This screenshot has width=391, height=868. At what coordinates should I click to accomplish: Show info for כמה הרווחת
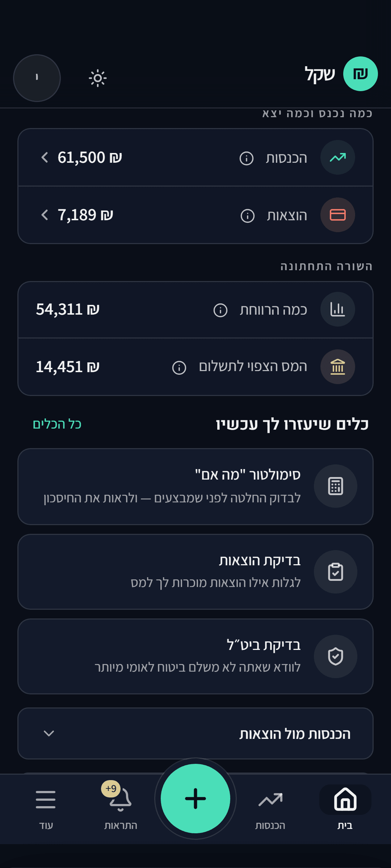(220, 310)
